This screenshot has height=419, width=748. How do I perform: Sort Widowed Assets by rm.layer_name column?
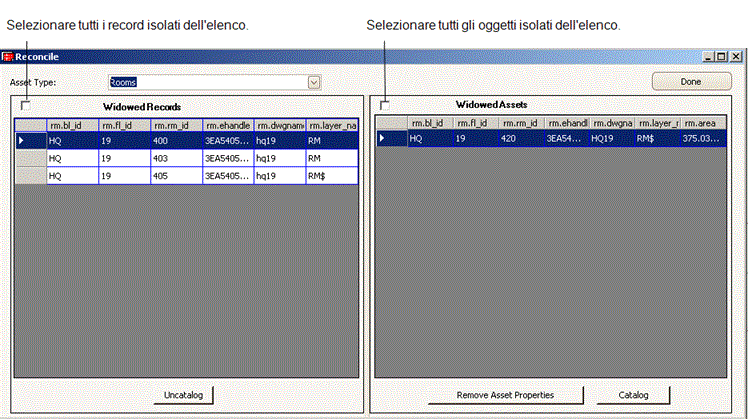(657, 123)
